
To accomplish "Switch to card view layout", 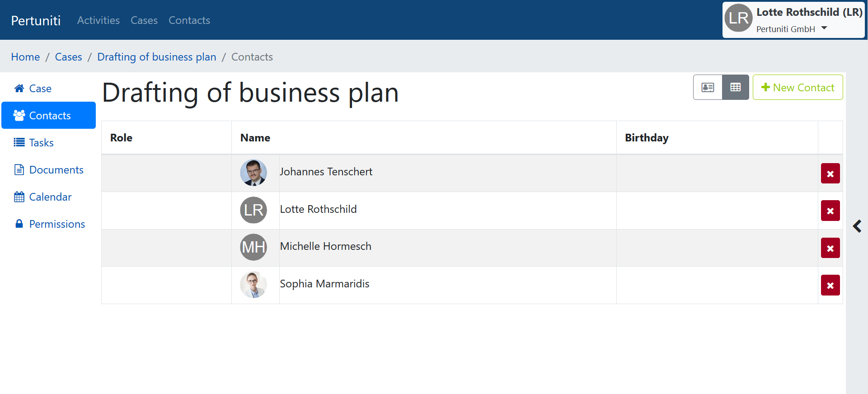I will pos(708,87).
